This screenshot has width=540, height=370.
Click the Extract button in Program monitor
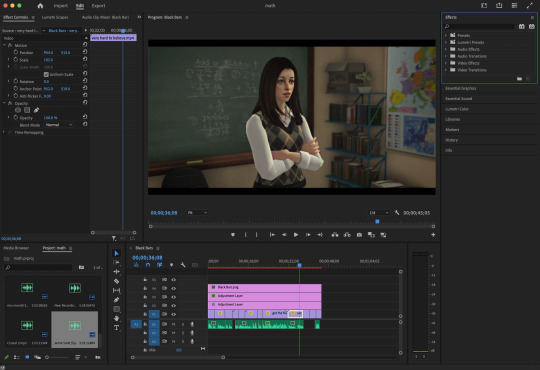347,235
